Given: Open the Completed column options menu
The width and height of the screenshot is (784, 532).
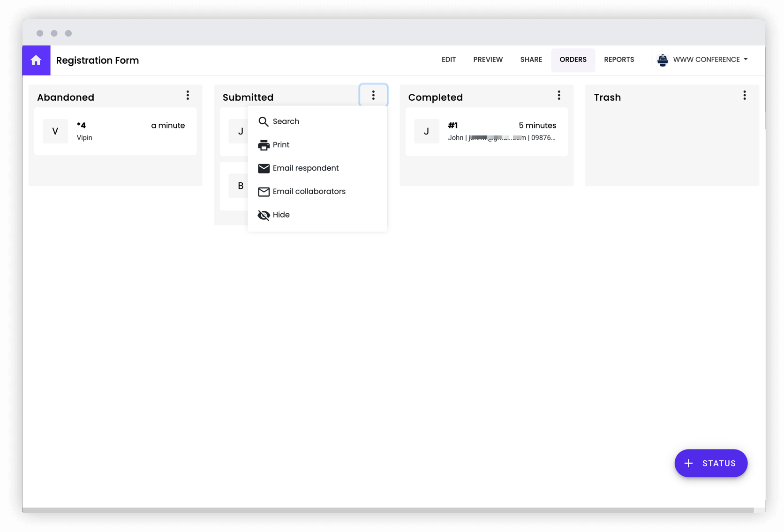Looking at the screenshot, I should [x=559, y=95].
